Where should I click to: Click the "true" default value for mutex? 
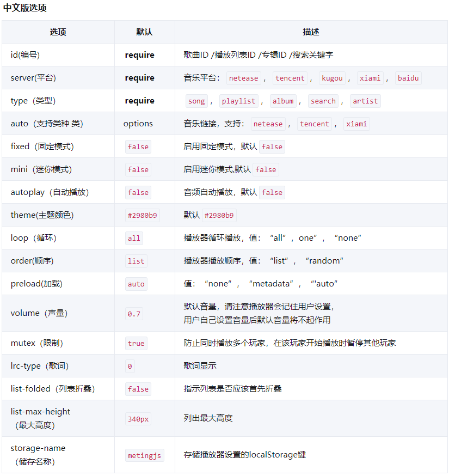136,343
